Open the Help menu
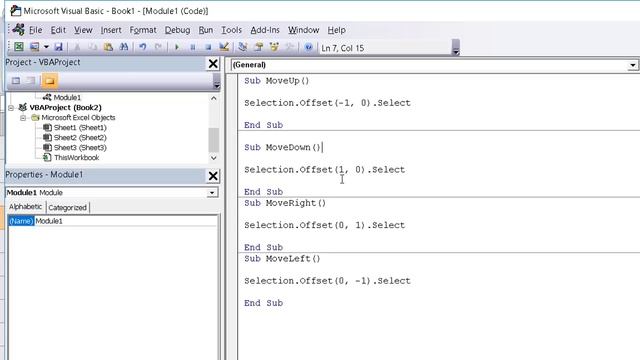 336,30
